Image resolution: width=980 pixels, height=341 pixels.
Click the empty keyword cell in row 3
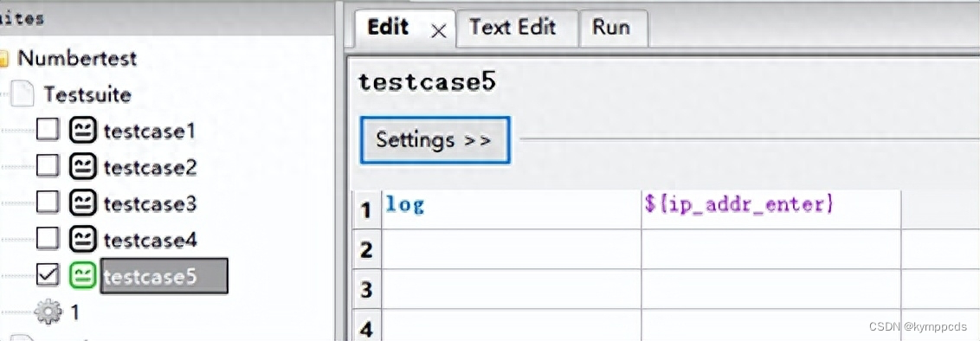pyautogui.click(x=512, y=289)
